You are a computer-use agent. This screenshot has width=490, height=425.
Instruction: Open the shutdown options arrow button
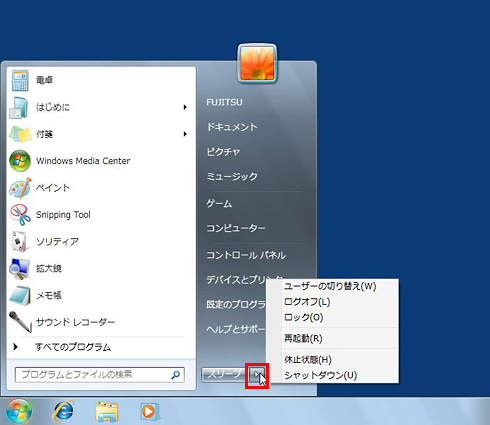point(258,375)
